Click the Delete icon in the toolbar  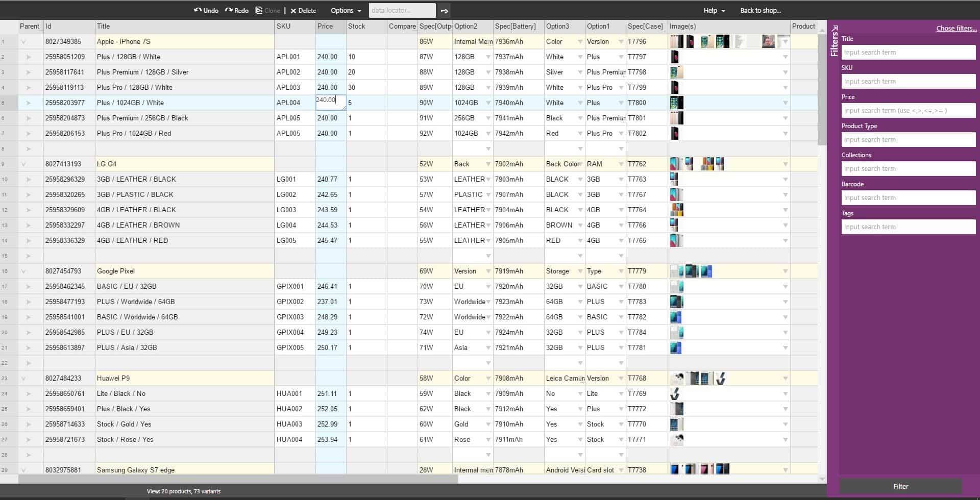pos(293,10)
